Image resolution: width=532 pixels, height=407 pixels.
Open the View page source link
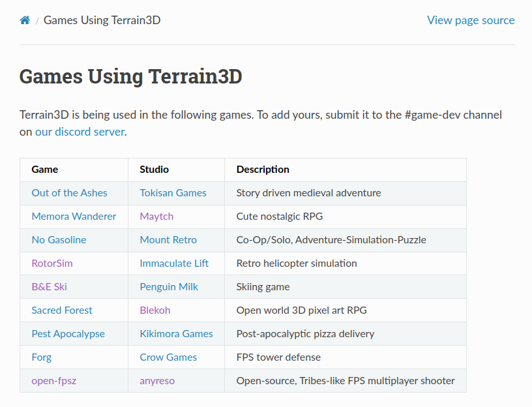coord(471,20)
